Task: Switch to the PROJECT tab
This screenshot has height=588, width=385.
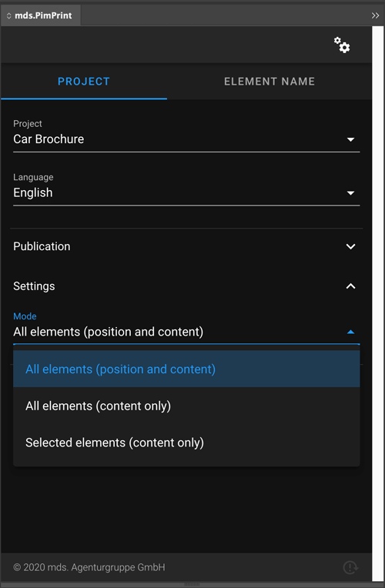Action: [84, 82]
